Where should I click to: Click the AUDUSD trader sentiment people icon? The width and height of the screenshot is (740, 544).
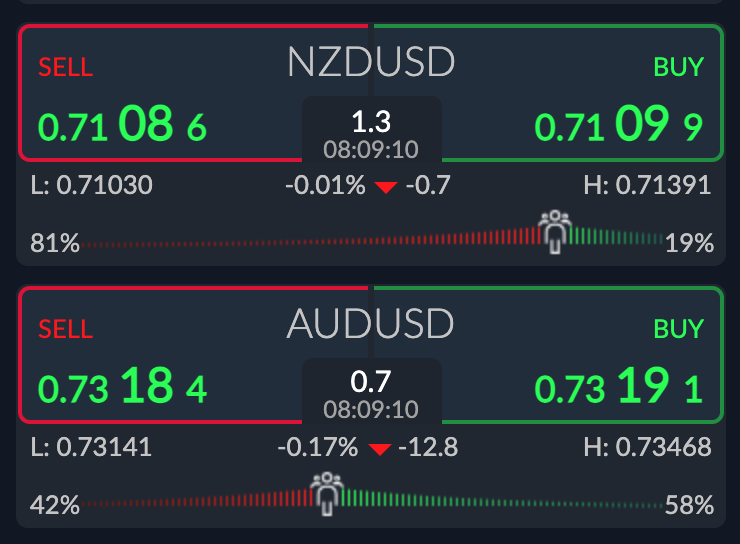click(327, 494)
